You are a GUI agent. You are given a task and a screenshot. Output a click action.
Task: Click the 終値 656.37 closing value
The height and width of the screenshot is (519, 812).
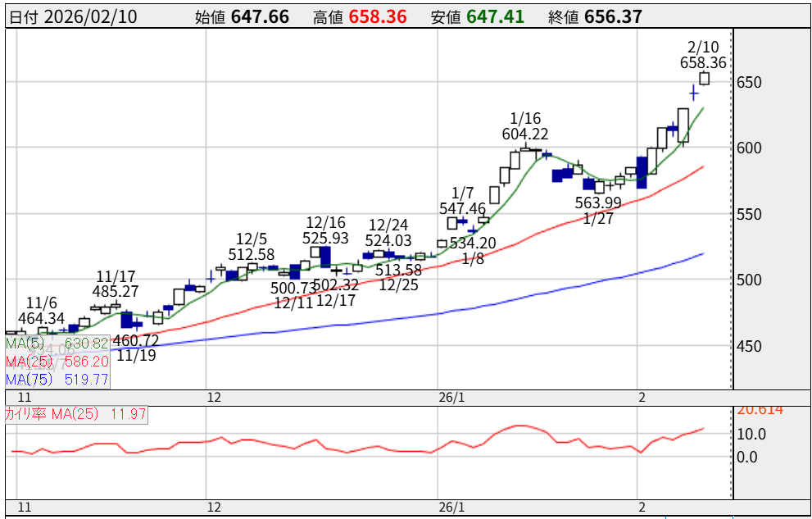click(613, 16)
